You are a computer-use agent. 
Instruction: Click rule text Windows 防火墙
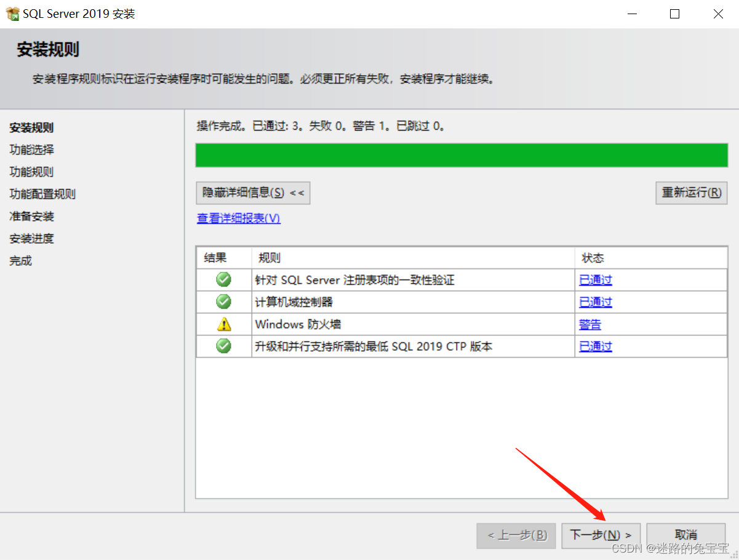point(298,324)
